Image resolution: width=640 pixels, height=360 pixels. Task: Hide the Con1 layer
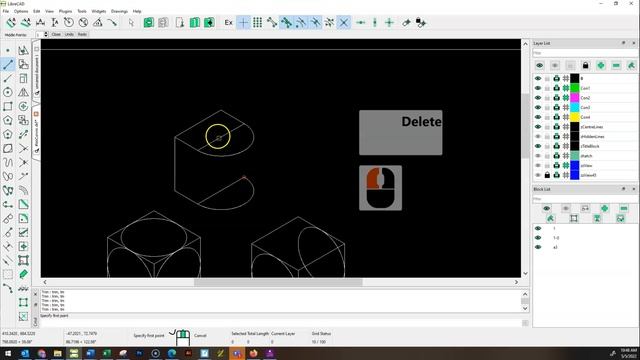[x=538, y=88]
